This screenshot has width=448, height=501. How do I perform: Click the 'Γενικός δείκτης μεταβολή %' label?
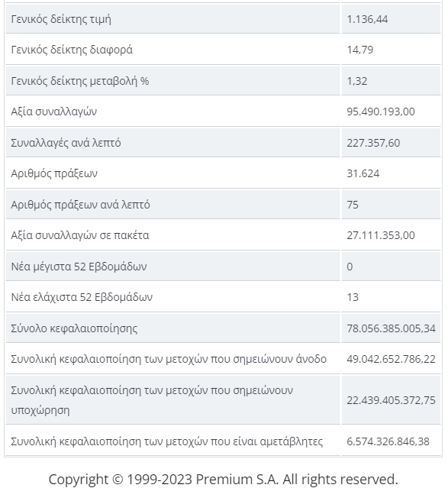[x=80, y=81]
